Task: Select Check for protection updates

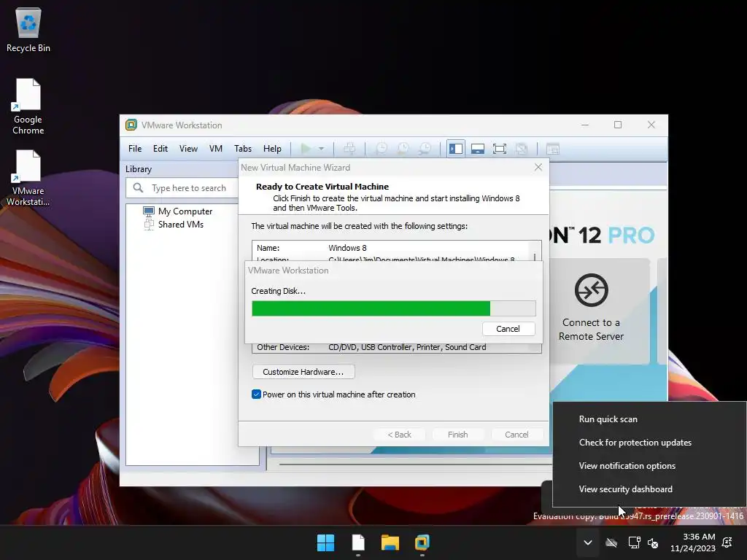Action: click(x=635, y=443)
